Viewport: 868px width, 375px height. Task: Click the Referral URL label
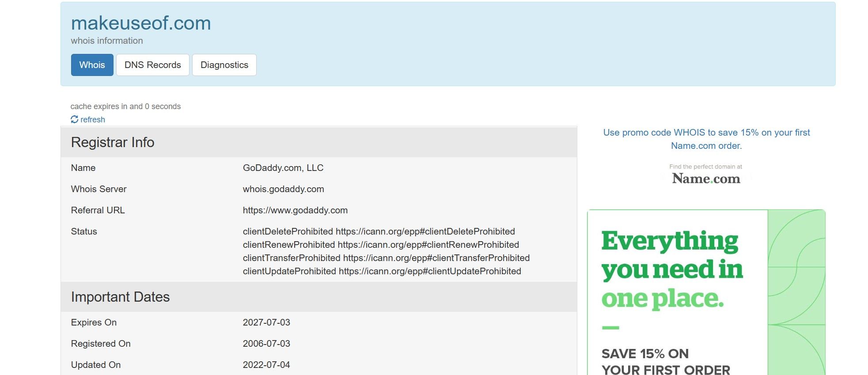click(98, 210)
